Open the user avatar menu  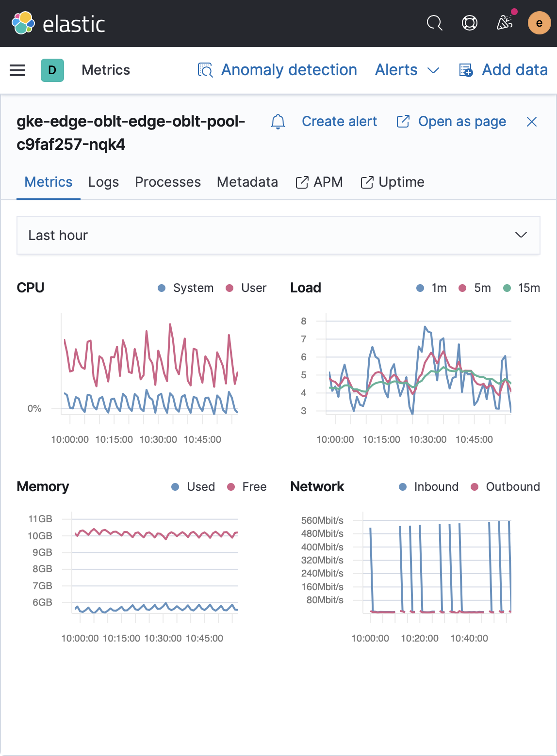click(x=539, y=23)
